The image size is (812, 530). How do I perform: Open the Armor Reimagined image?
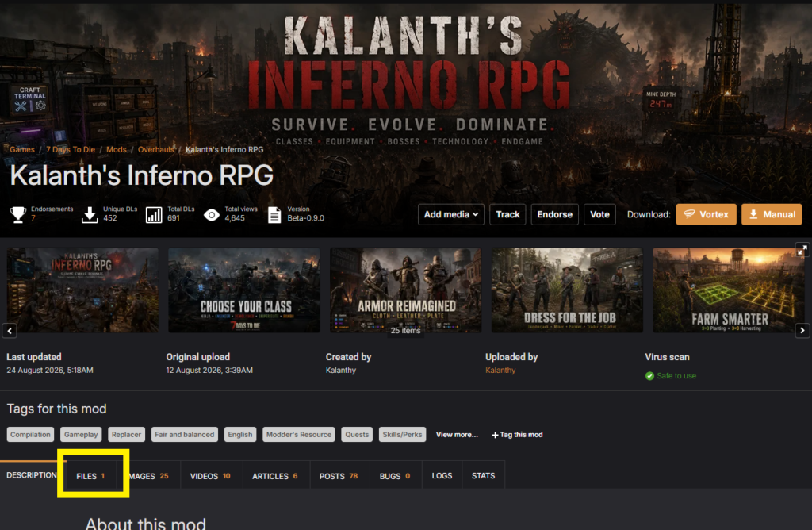click(x=405, y=290)
